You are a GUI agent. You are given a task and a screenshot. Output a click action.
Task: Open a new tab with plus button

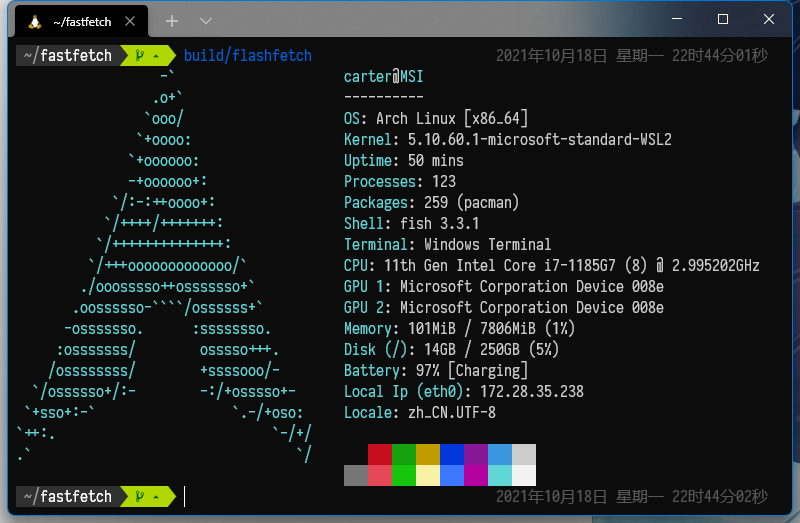point(172,21)
